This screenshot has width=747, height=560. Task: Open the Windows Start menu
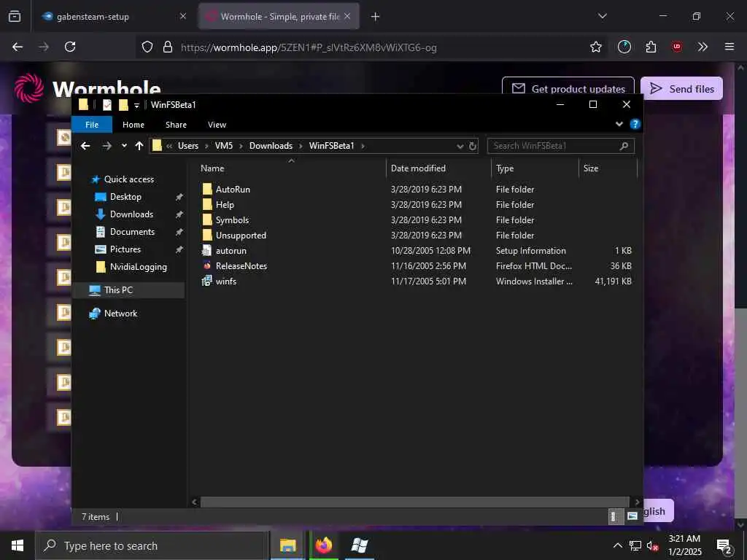18,545
